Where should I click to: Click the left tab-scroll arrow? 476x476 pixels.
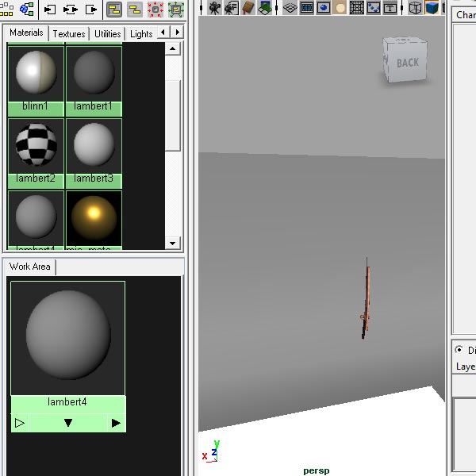coord(163,32)
